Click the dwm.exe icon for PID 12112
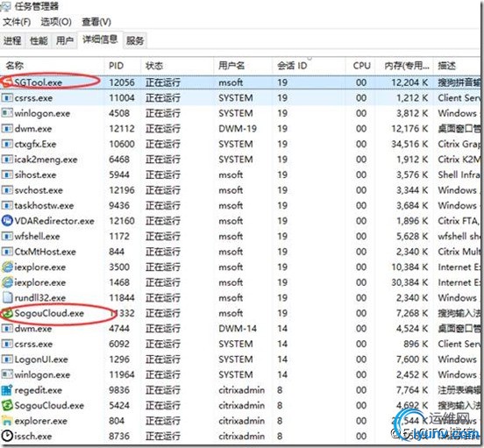 tap(7, 128)
